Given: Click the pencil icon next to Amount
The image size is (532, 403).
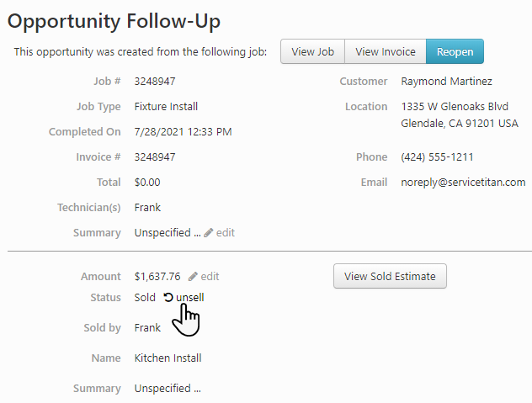Looking at the screenshot, I should 193,276.
